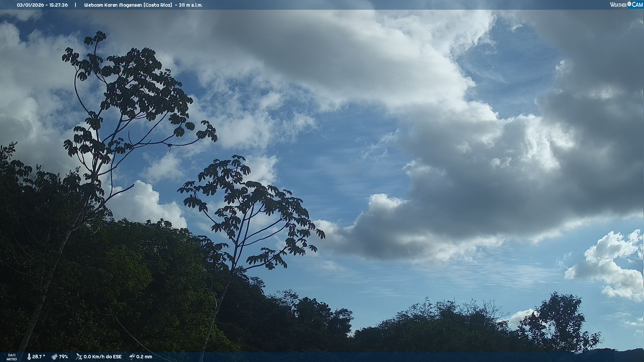Click the date 03/01/2026 in header
644x362 pixels.
31,5
